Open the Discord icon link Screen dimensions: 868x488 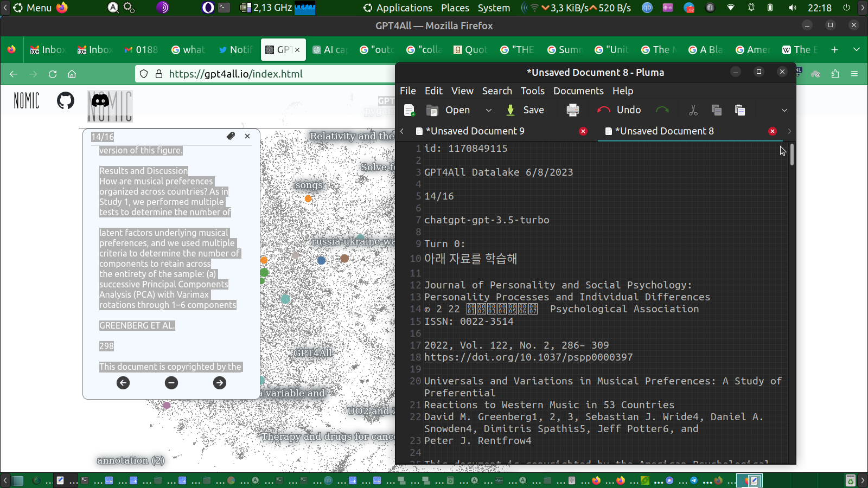(x=100, y=100)
